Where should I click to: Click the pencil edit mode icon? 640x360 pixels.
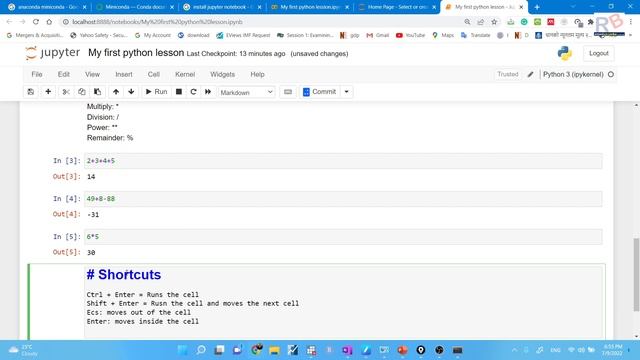click(530, 74)
